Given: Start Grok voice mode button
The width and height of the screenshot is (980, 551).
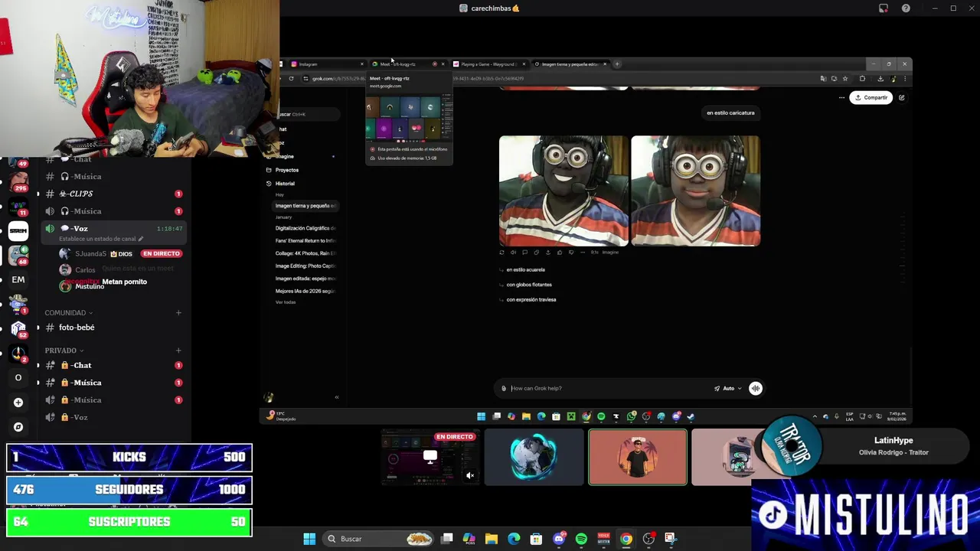Looking at the screenshot, I should coord(756,388).
